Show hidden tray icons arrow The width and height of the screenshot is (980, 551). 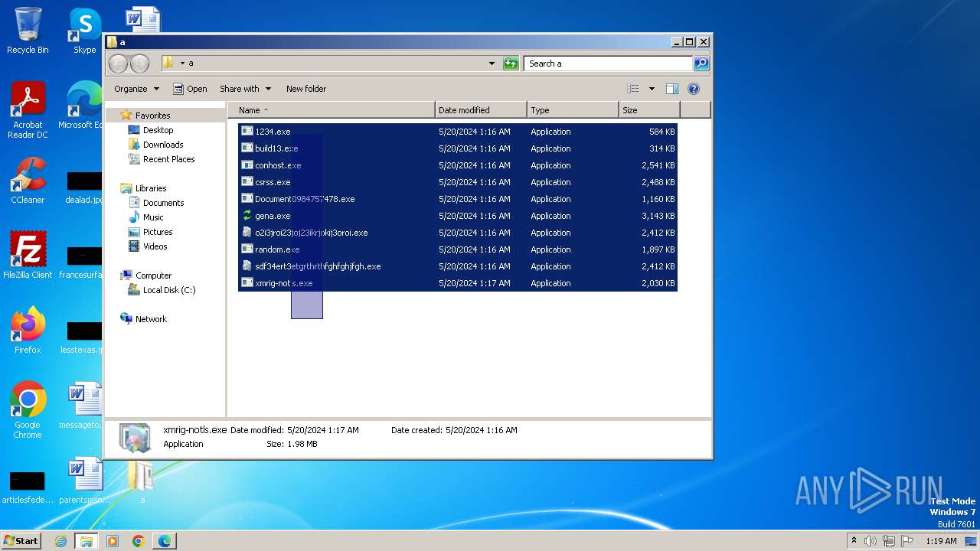(854, 541)
